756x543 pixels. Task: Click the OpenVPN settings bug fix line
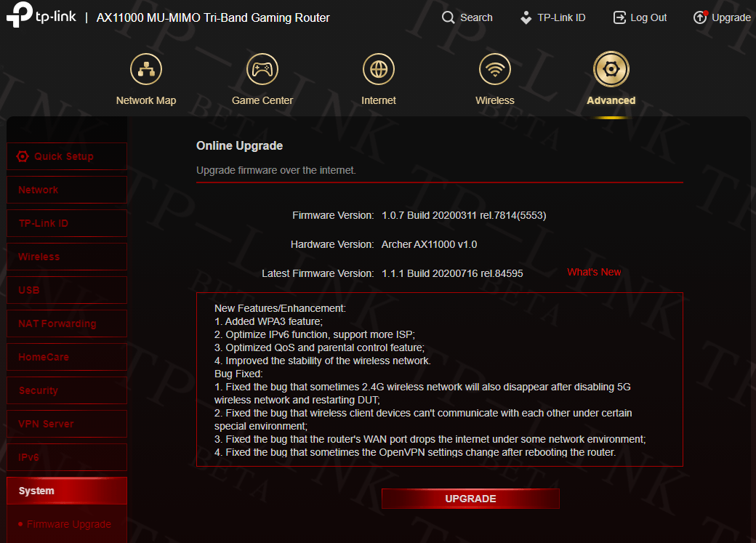pos(415,452)
